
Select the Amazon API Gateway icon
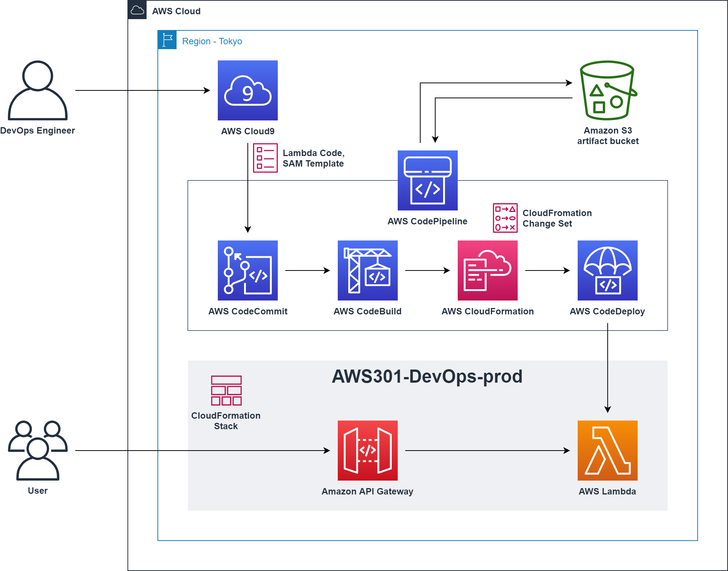pos(368,451)
